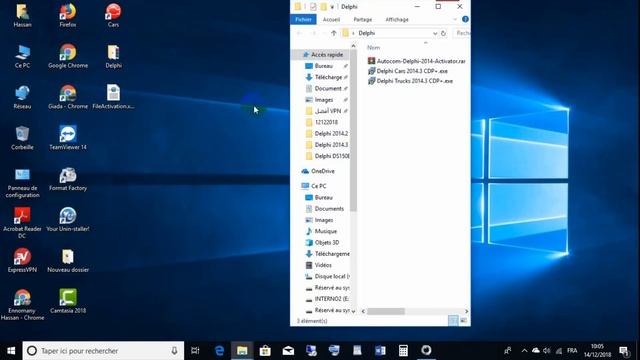Open the Accueil ribbon tab
This screenshot has height=360, width=640.
click(331, 19)
